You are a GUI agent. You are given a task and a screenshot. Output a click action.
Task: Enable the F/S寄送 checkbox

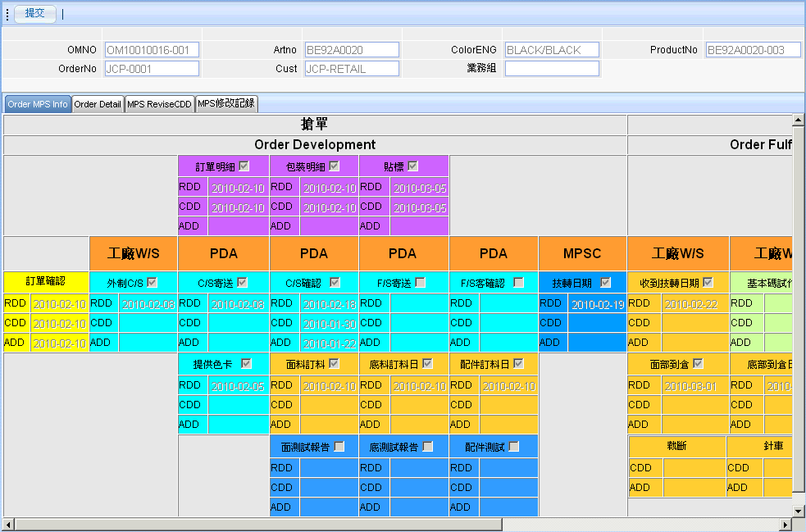[420, 282]
